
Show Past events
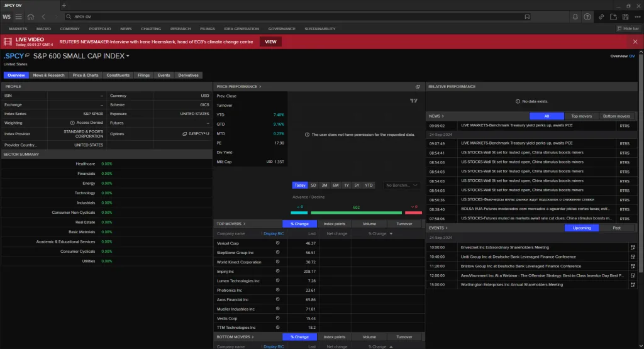(616, 228)
